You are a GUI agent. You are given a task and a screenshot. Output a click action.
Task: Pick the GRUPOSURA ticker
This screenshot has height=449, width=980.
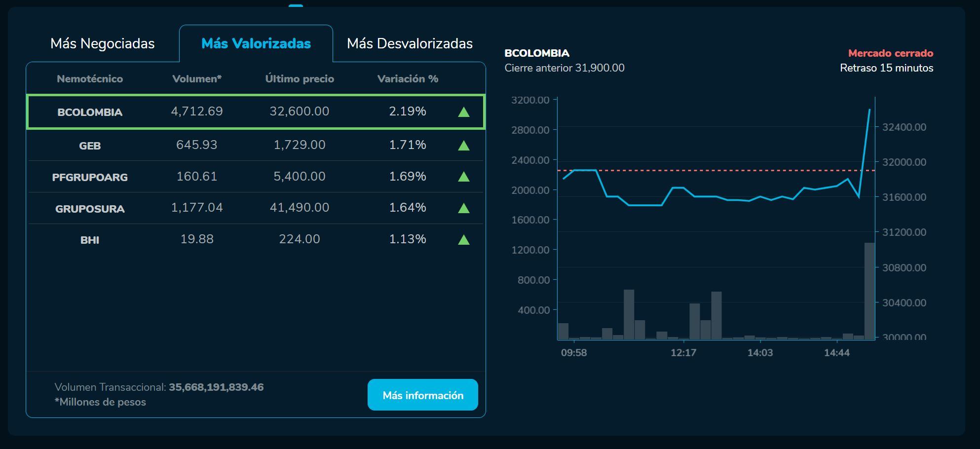click(x=90, y=209)
